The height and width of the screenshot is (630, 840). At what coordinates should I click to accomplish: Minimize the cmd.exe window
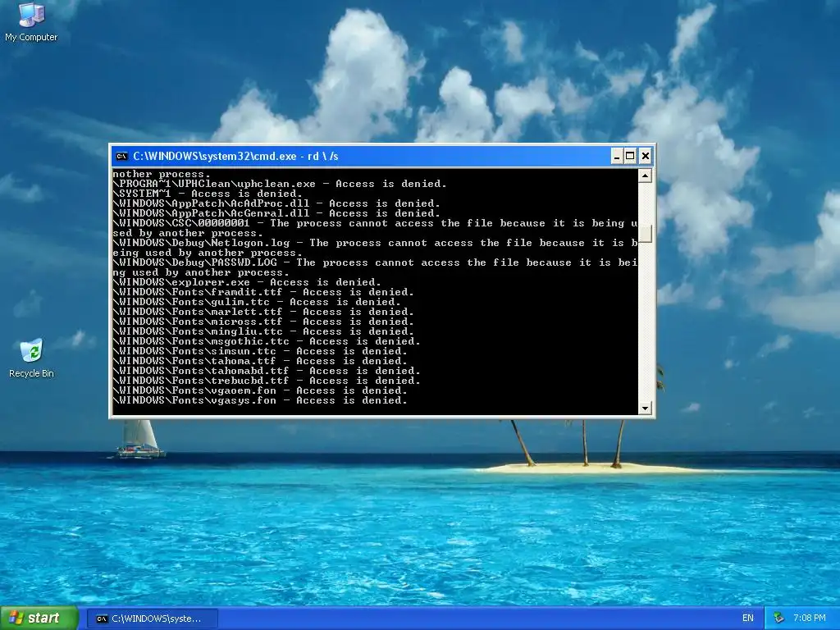point(617,157)
